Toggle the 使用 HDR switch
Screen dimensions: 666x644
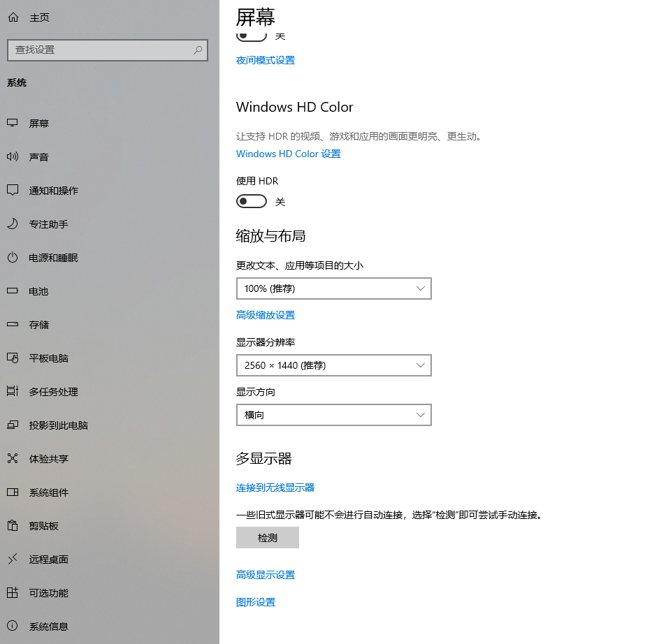click(252, 202)
